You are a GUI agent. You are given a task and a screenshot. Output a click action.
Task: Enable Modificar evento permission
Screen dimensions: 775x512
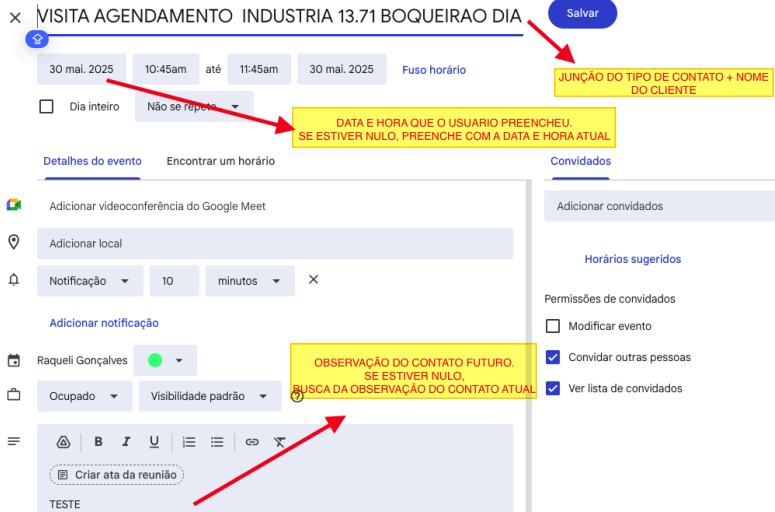(x=553, y=326)
